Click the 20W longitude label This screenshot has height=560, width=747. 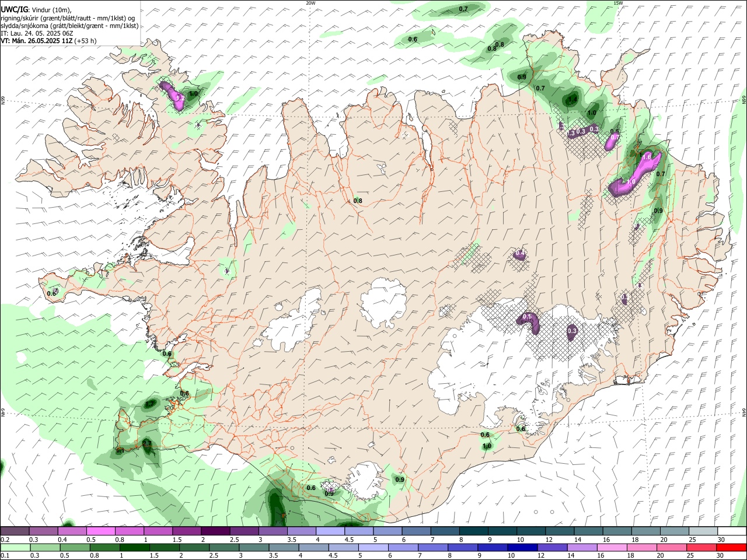[310, 3]
